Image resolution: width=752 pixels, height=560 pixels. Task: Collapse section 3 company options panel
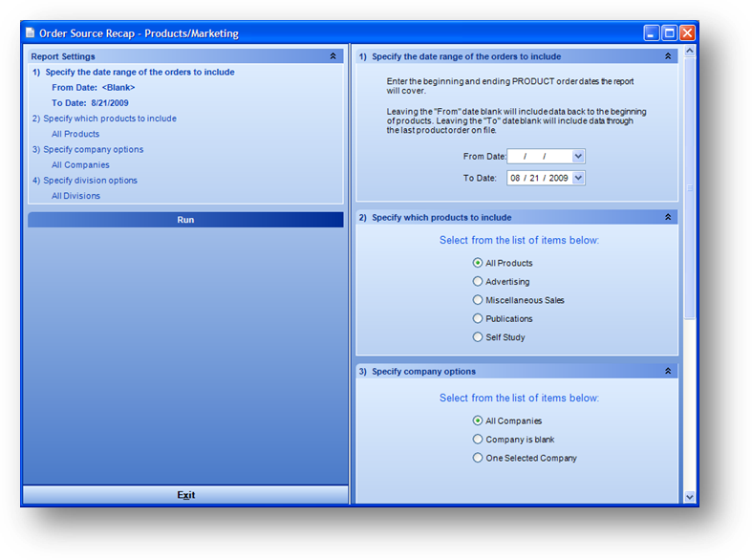pyautogui.click(x=668, y=371)
